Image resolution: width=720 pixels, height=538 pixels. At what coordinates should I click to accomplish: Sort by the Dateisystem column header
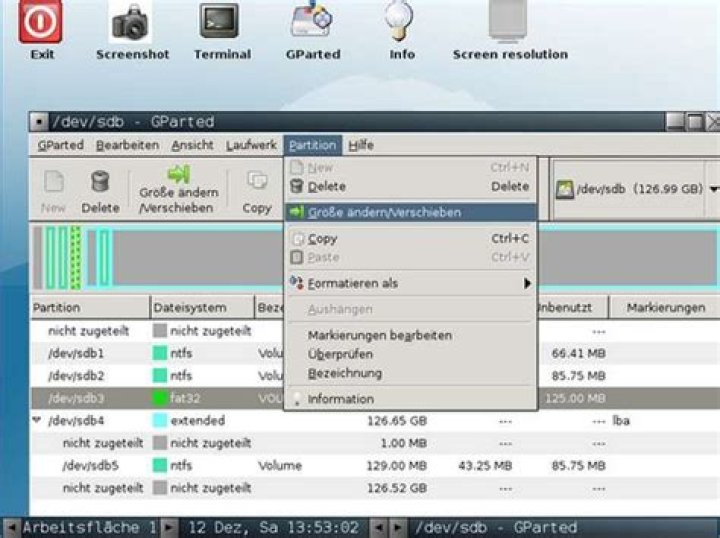(202, 308)
